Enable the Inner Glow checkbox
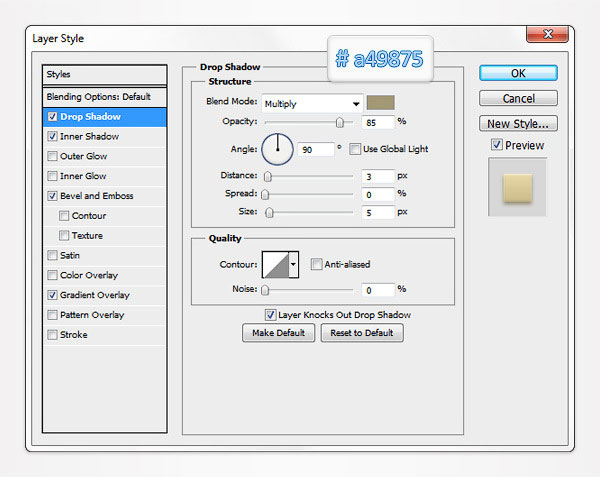The height and width of the screenshot is (477, 600). tap(52, 176)
